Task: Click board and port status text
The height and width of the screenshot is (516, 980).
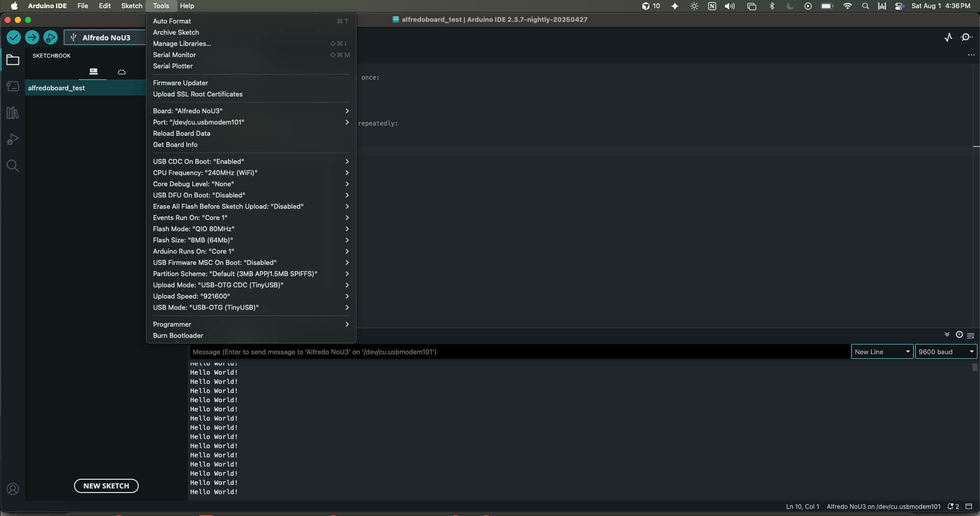Action: (x=884, y=507)
